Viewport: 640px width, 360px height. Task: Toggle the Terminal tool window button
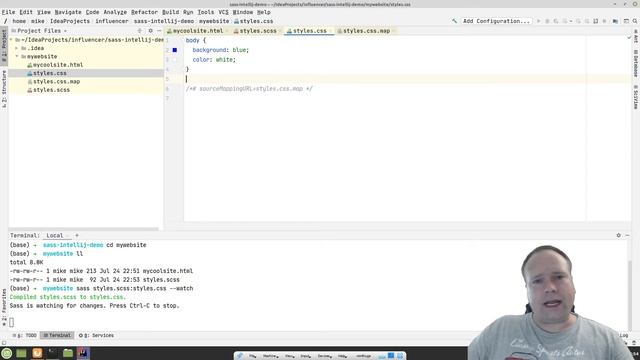[x=57, y=336]
